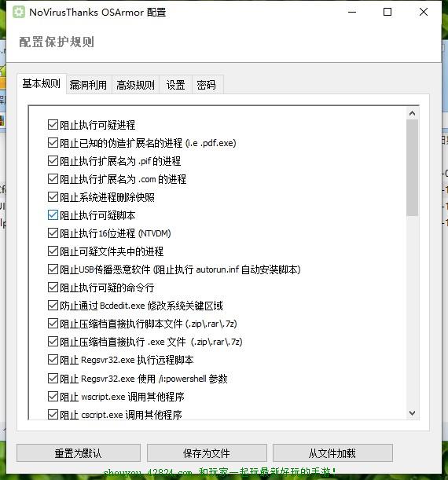Click the 保存为文件 button
The width and height of the screenshot is (448, 480).
tap(207, 453)
